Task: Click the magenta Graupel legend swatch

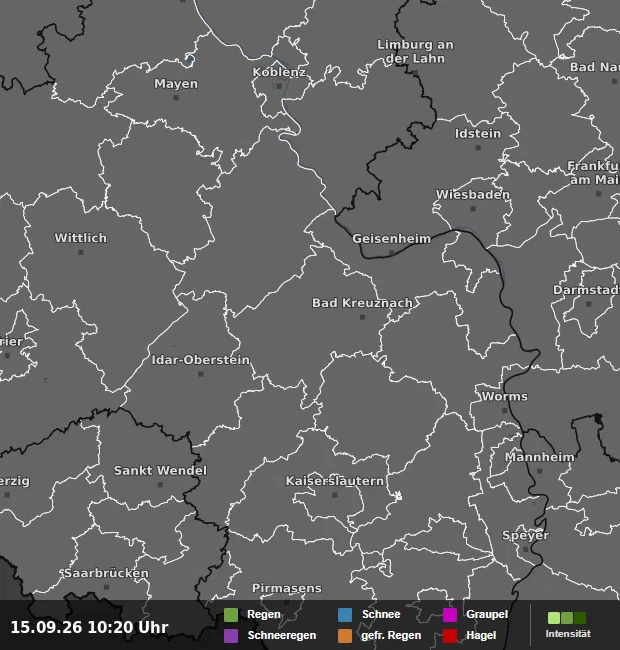Action: pos(450,615)
